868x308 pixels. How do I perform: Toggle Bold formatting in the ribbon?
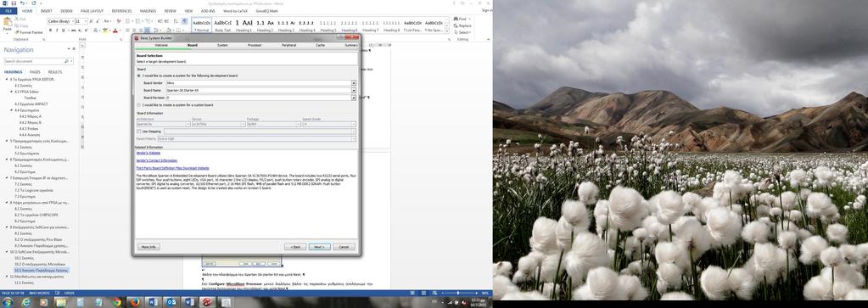[x=50, y=31]
